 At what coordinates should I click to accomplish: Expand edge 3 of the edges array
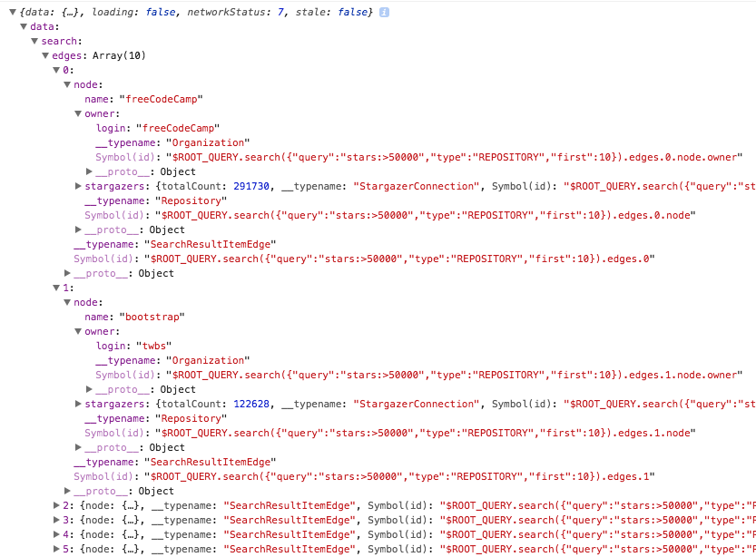click(56, 520)
